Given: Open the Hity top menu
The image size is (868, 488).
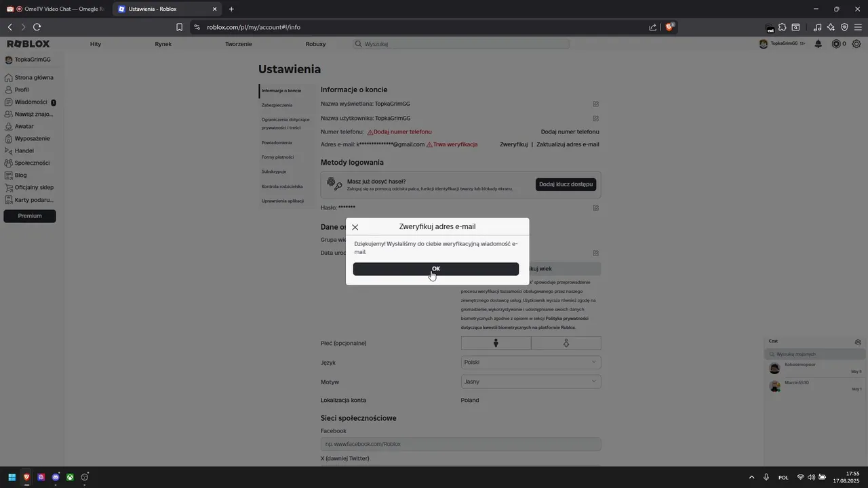Looking at the screenshot, I should 96,44.
